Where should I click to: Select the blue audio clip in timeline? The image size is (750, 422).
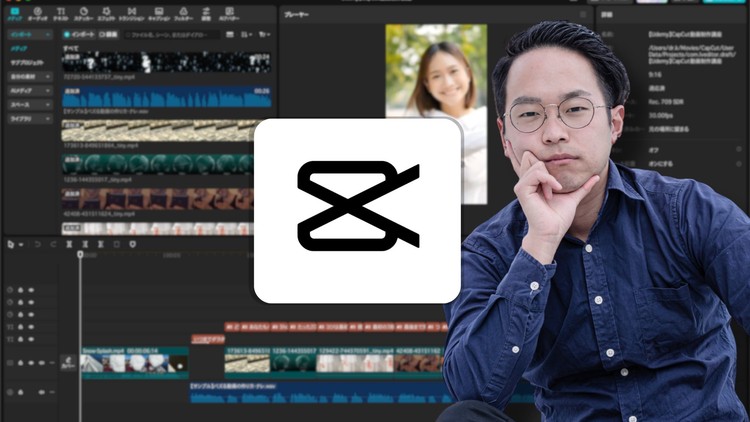click(320, 393)
